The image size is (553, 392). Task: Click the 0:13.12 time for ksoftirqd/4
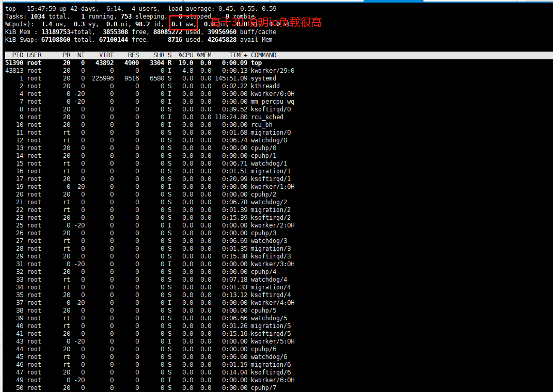click(235, 296)
